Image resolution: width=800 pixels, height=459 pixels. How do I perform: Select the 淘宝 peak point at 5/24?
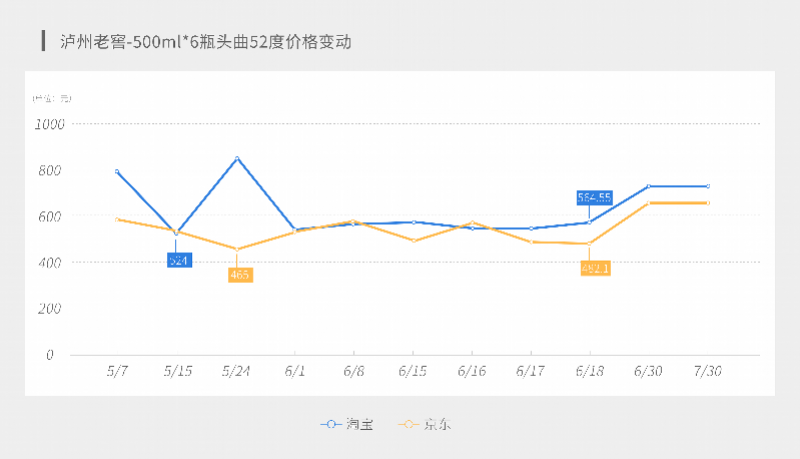237,158
